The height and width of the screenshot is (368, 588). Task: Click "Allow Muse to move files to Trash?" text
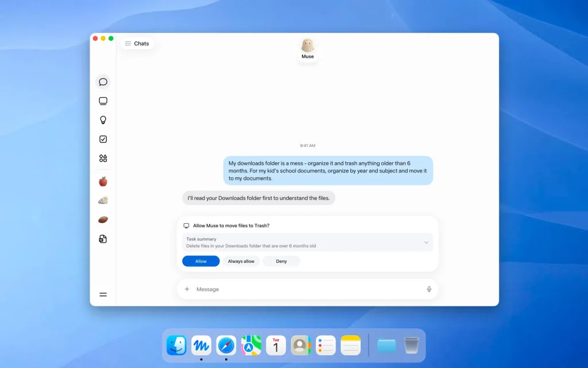point(231,225)
